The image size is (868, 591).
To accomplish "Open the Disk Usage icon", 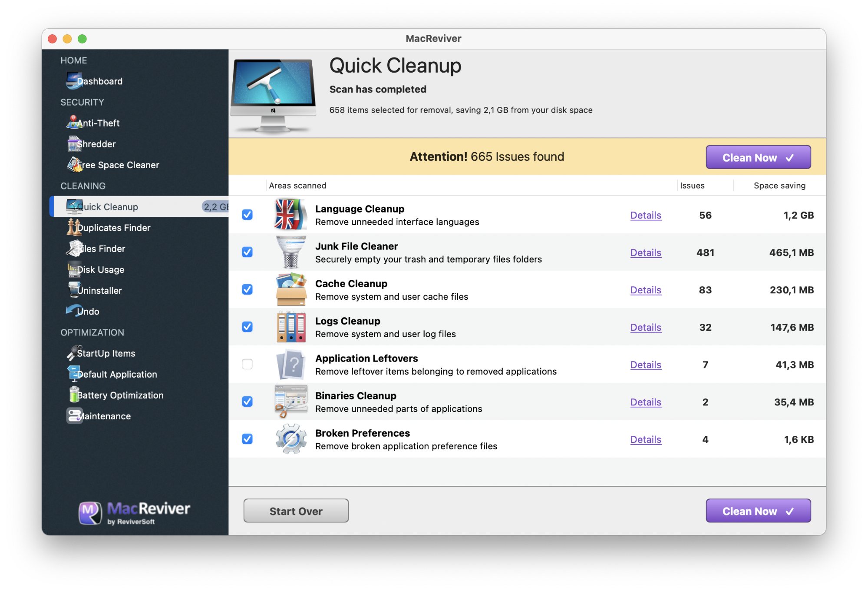I will click(74, 269).
